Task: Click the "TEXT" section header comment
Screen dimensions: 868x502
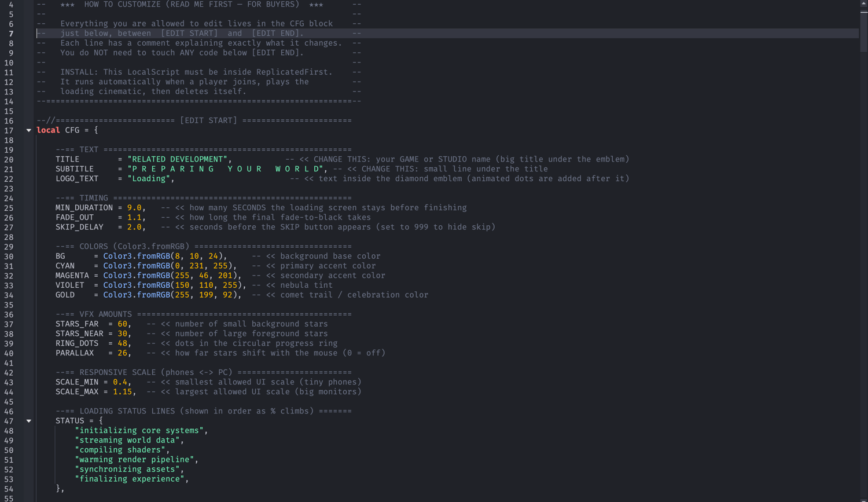Action: (89, 149)
